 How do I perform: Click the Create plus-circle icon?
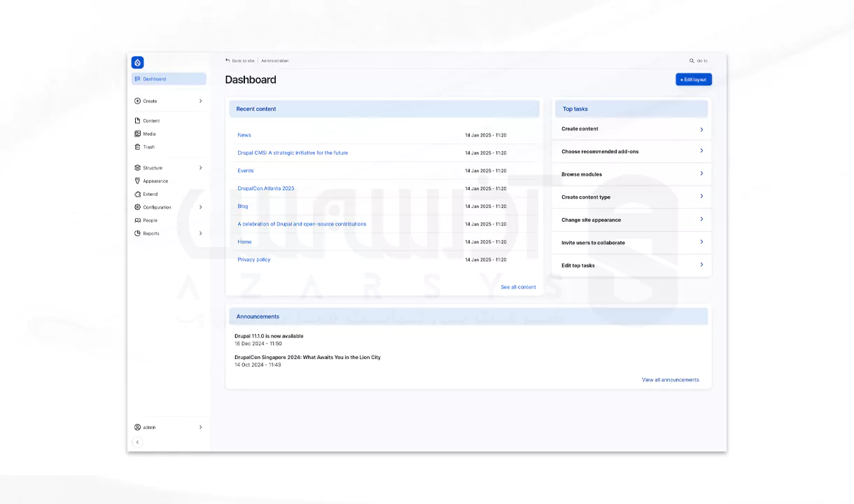(137, 101)
